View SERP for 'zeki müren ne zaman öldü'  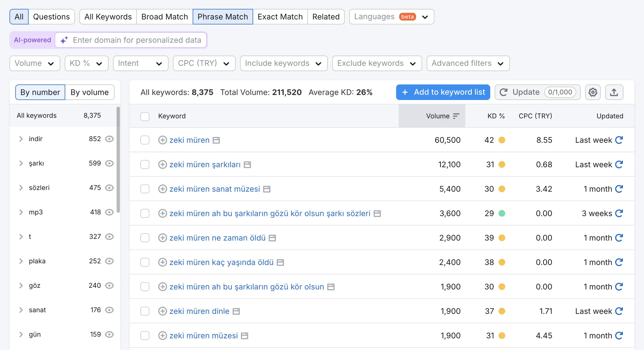tap(272, 238)
